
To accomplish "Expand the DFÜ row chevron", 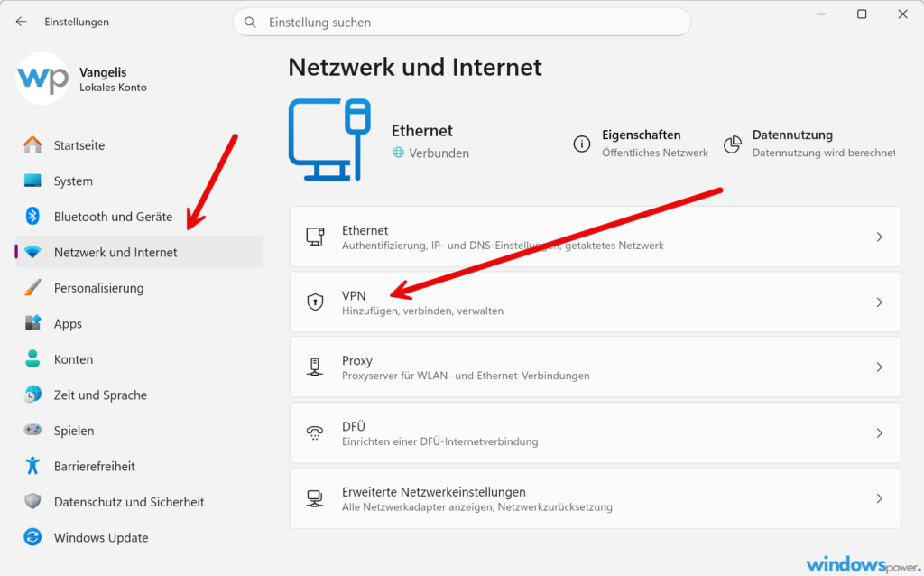I will pyautogui.click(x=879, y=433).
